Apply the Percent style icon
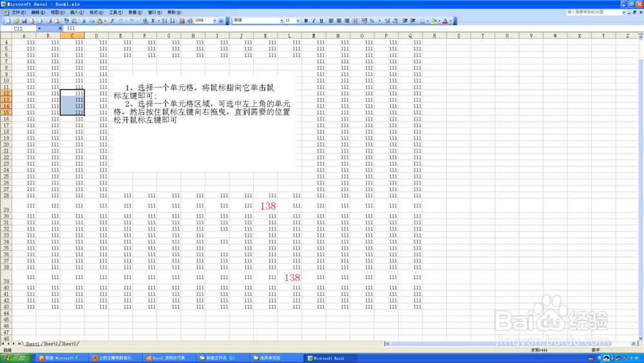The width and height of the screenshot is (644, 363). [372, 21]
